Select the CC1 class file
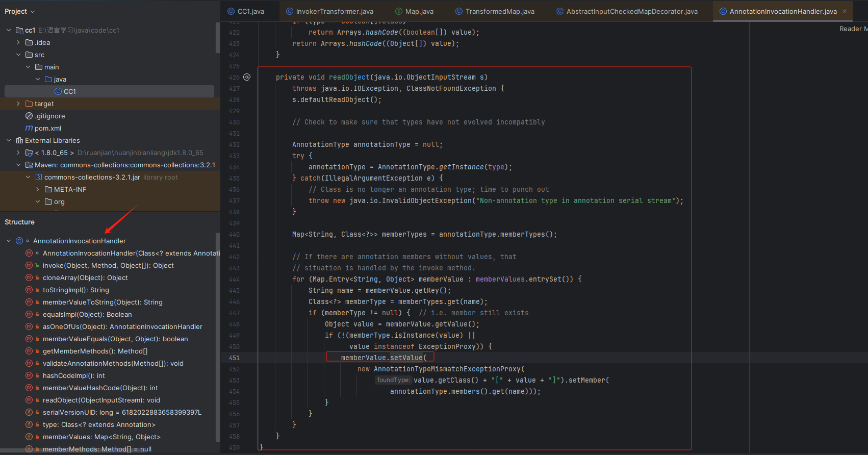Viewport: 868px width, 455px height. [109, 91]
